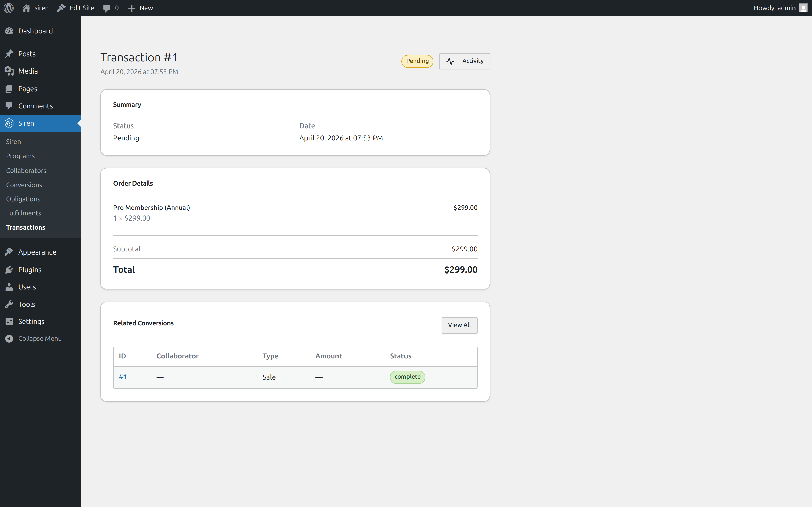Collapse the admin sidebar menu
This screenshot has height=507, width=812.
[9, 338]
